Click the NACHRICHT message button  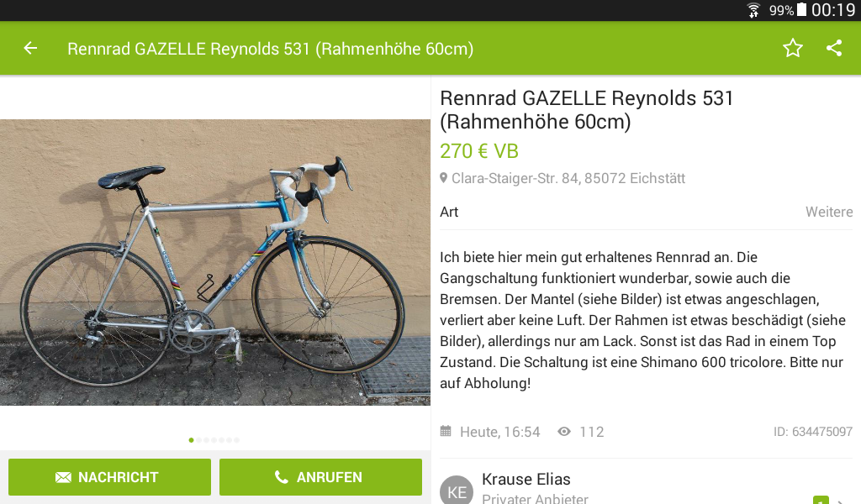pyautogui.click(x=110, y=477)
